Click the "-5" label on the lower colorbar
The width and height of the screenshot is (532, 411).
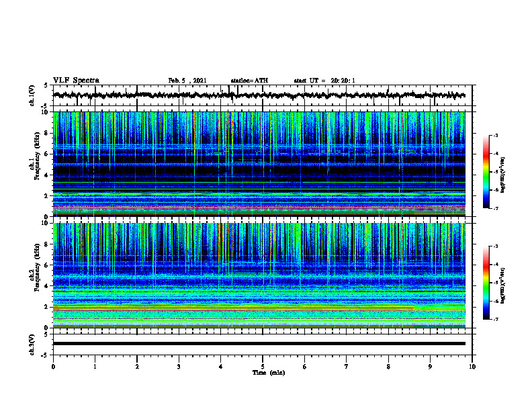point(496,283)
